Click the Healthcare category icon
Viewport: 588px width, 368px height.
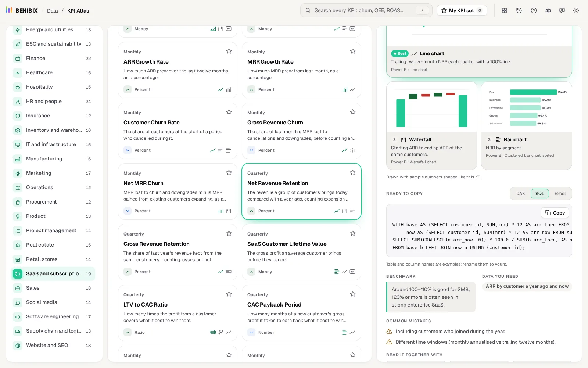(x=18, y=73)
